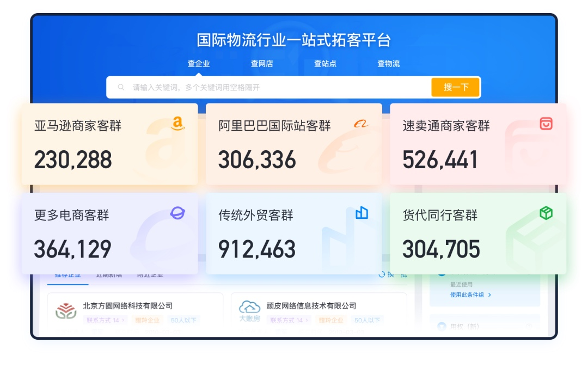Viewport: 588px width, 392px height.
Task: Click the green box icon on 货代同行客群 card
Action: [x=546, y=213]
